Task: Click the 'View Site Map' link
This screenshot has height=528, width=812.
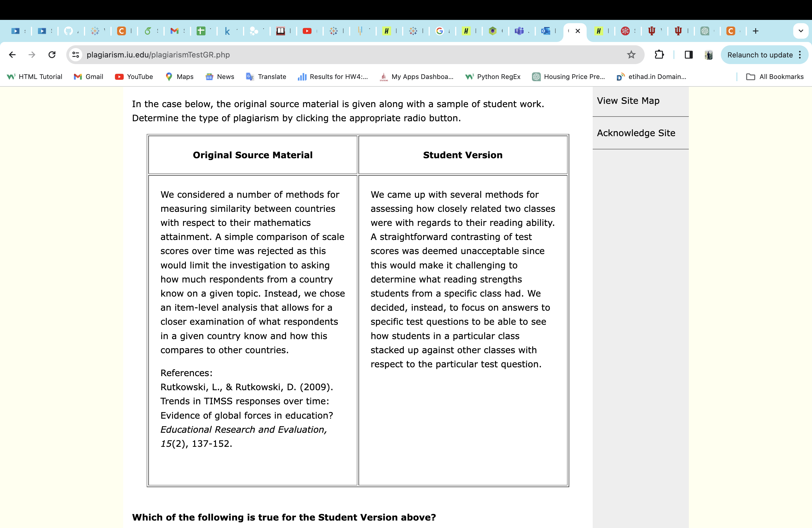Action: [x=630, y=101]
